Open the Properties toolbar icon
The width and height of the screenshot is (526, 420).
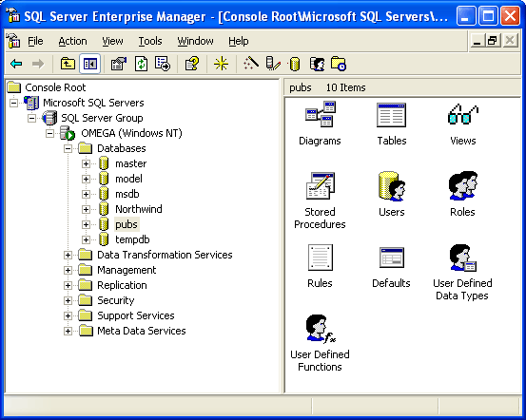118,64
